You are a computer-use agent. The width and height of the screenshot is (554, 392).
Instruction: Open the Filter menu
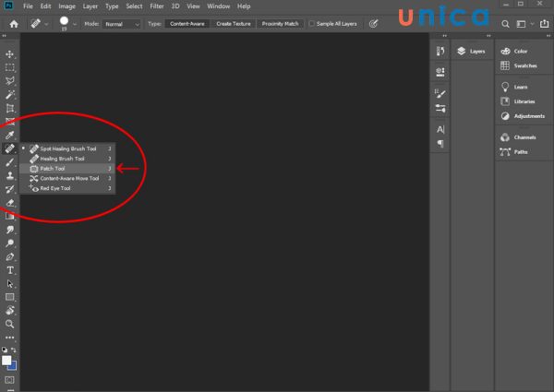[157, 6]
